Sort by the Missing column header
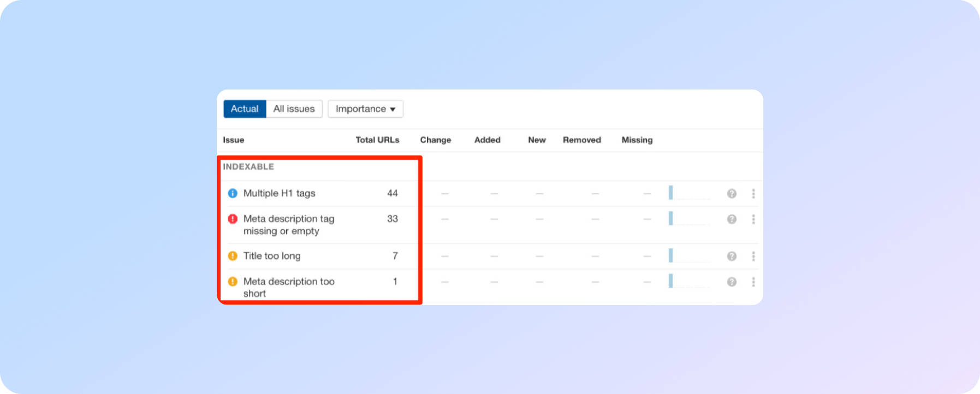The height and width of the screenshot is (394, 980). tap(637, 140)
